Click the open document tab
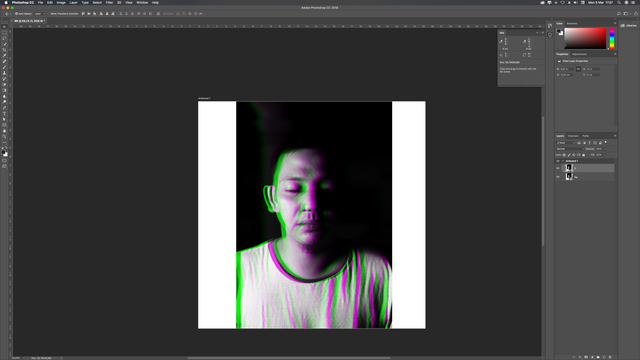The height and width of the screenshot is (360, 640). (29, 21)
